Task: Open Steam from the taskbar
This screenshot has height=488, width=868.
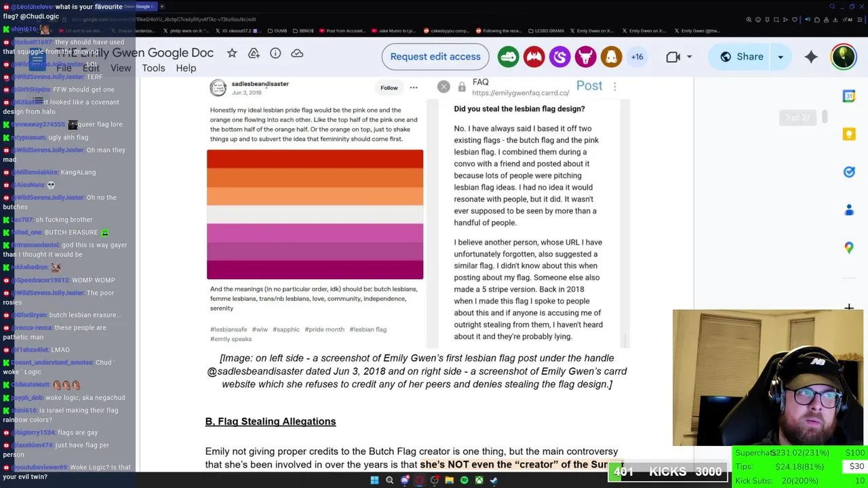Action: pyautogui.click(x=494, y=481)
